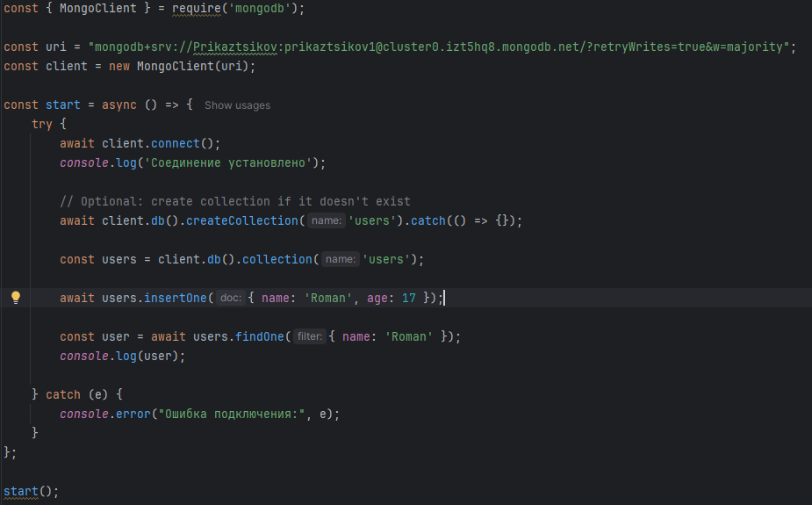Click the number 17 in the age field
812x505 pixels.
pos(408,299)
